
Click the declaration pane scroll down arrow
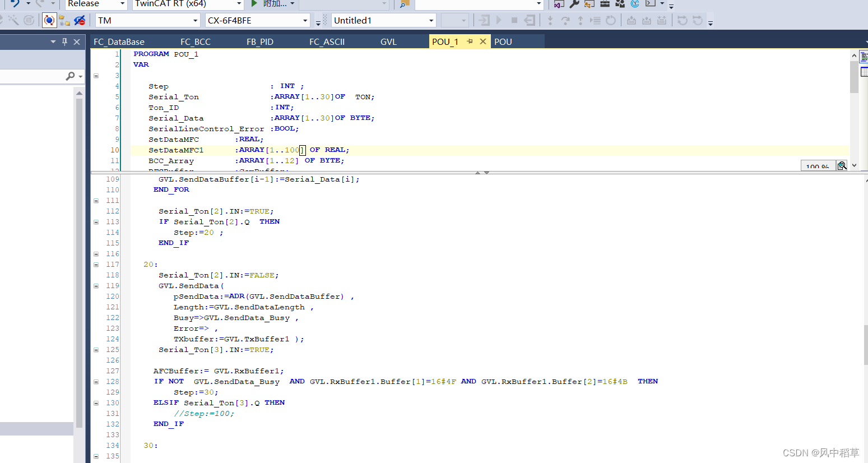pos(854,165)
